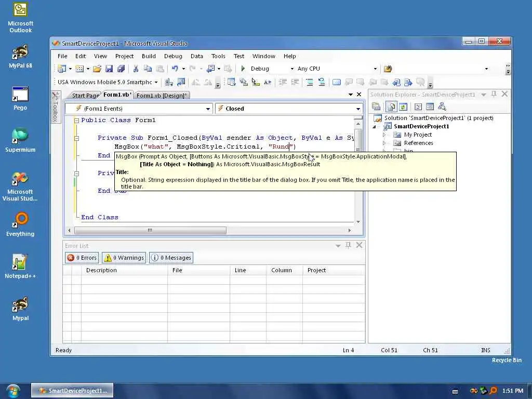
Task: Click the Save All icon
Action: [121, 69]
